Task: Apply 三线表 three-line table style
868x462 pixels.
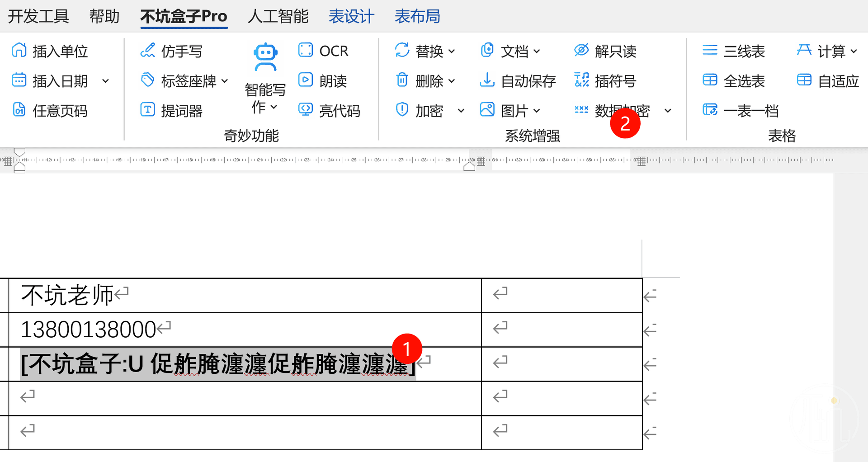Action: pos(734,51)
